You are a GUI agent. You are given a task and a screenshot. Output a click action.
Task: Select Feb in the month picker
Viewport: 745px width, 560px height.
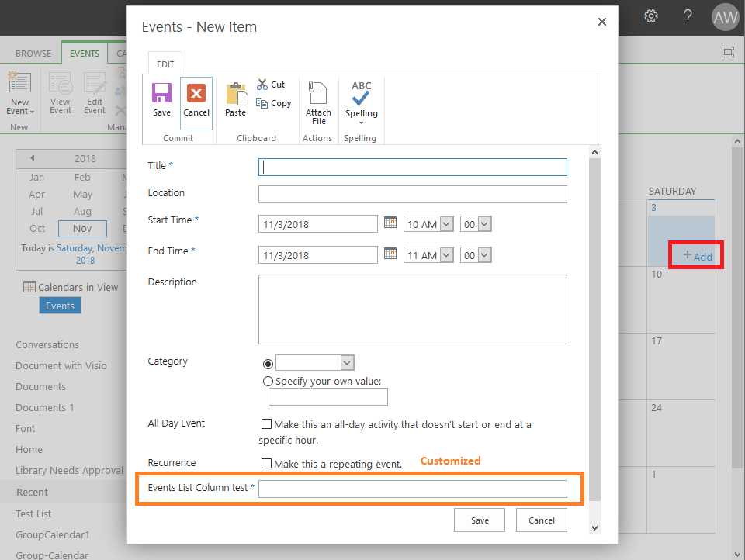pyautogui.click(x=82, y=177)
